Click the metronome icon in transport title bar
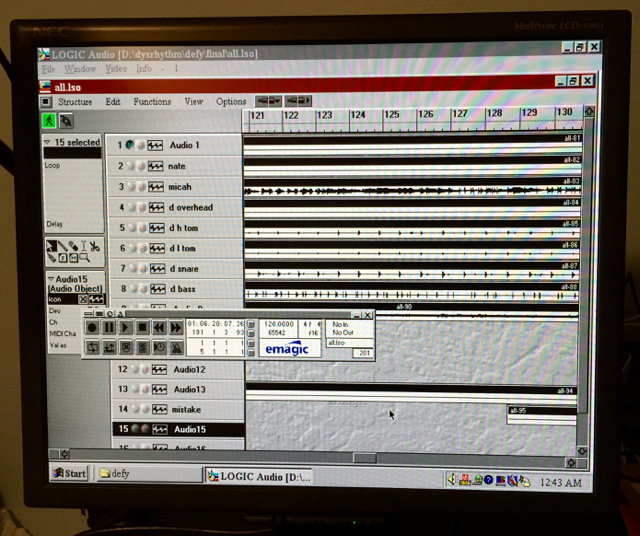 [120, 314]
